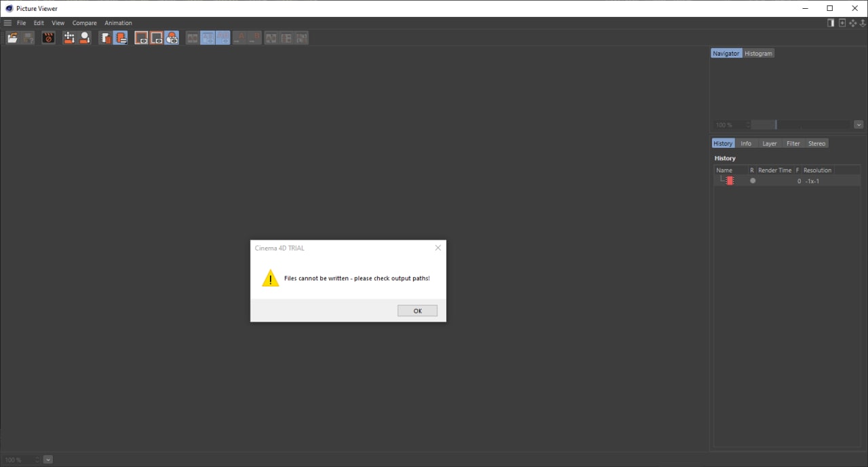Image resolution: width=868 pixels, height=467 pixels.
Task: Click the F column header
Action: point(797,170)
